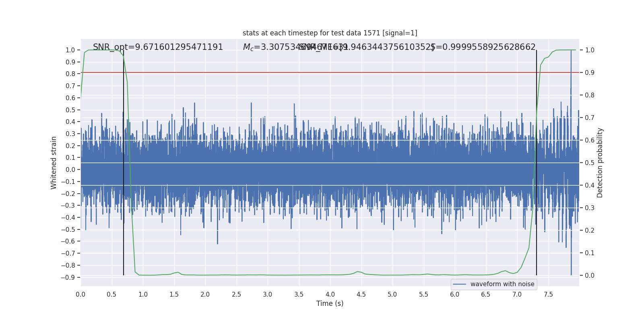Click the right black vertical marker line
This screenshot has height=322, width=644.
[x=537, y=163]
